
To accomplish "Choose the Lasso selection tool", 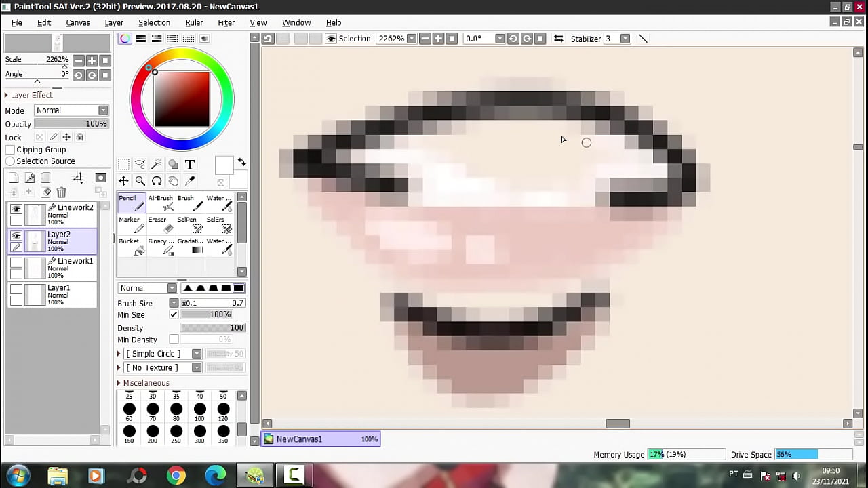I will (140, 164).
